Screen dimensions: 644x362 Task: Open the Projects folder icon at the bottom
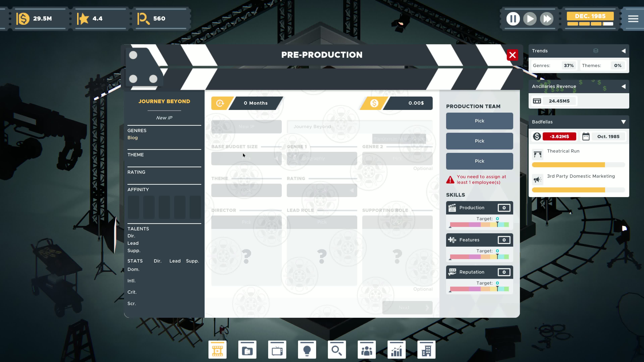247,349
